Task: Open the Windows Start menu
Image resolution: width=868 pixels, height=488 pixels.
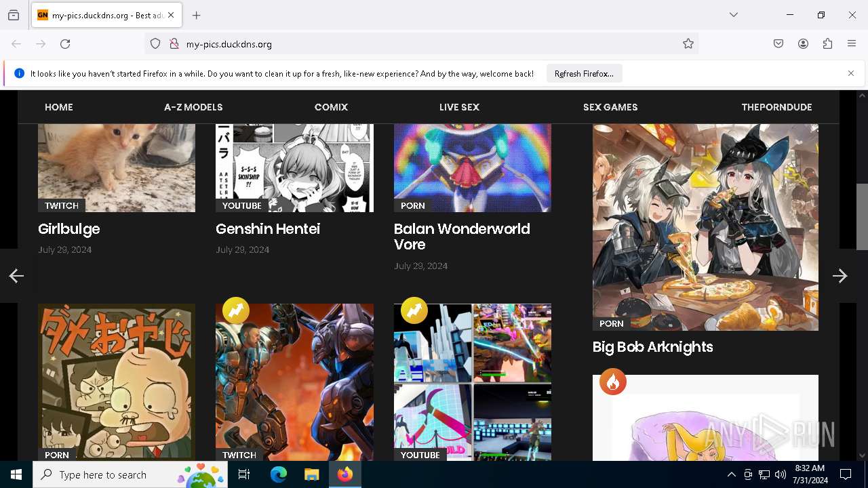Action: coord(16,474)
